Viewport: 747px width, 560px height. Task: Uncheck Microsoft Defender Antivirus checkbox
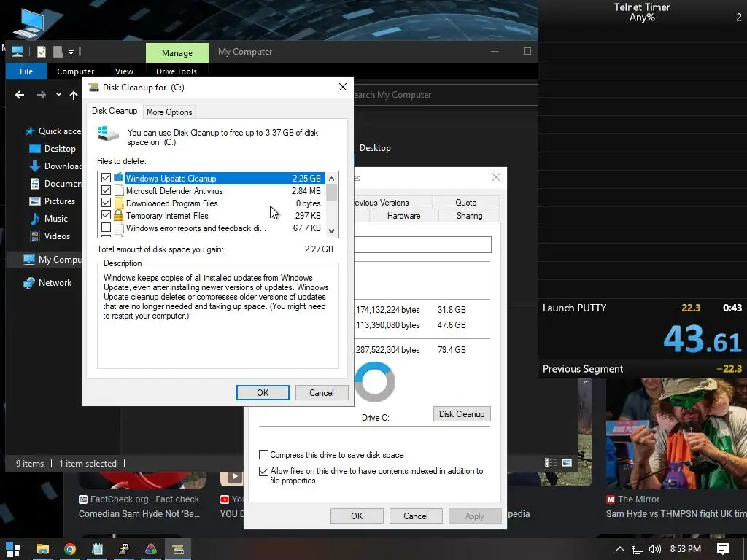coord(106,190)
